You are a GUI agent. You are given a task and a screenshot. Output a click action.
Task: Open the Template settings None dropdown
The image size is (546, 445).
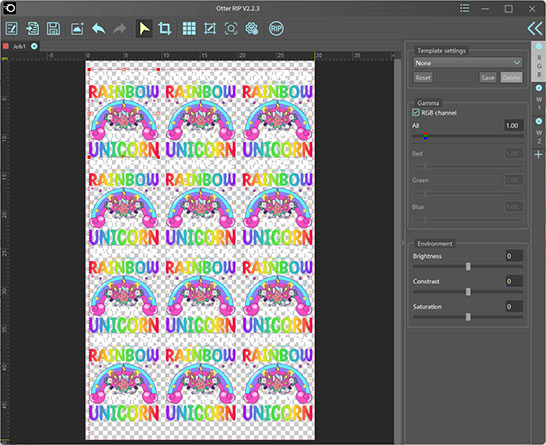pos(468,63)
